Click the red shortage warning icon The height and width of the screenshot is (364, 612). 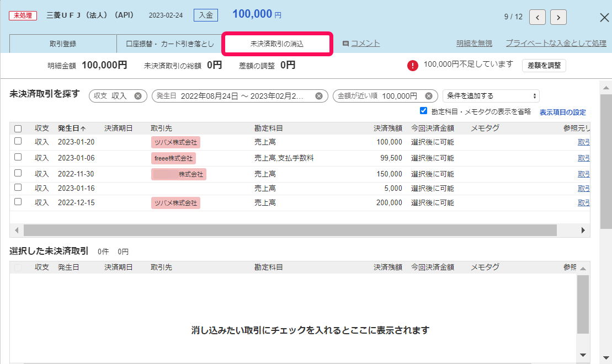[413, 66]
